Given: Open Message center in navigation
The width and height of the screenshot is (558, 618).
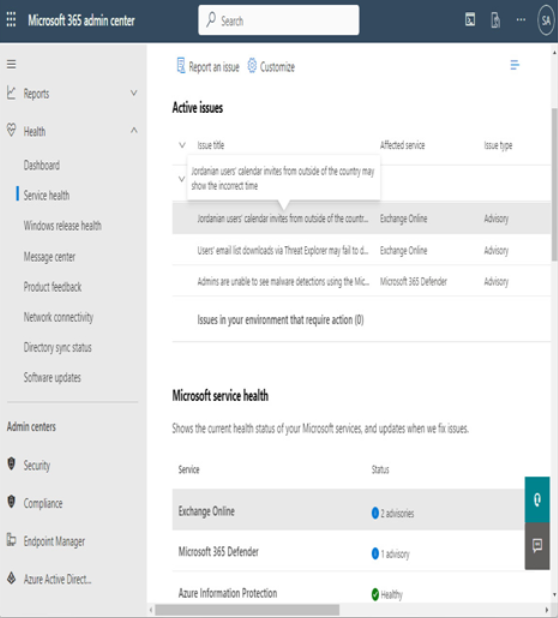Looking at the screenshot, I should [x=49, y=257].
